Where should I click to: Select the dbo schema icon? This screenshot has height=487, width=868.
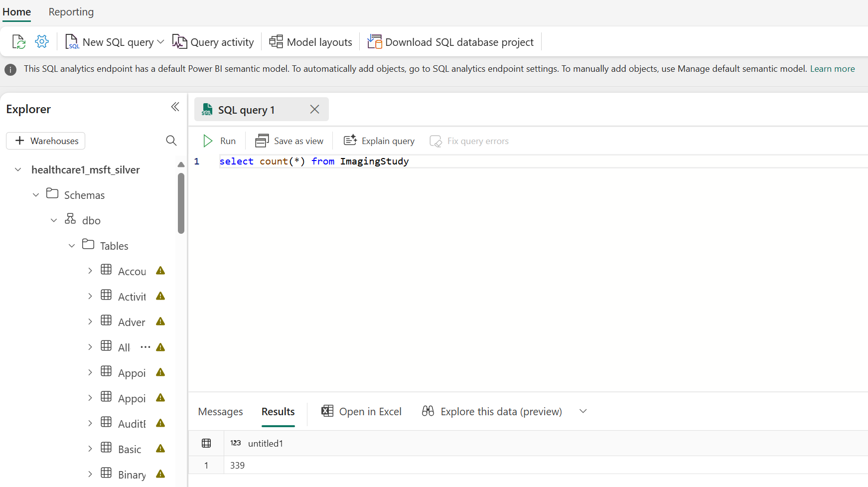click(70, 219)
